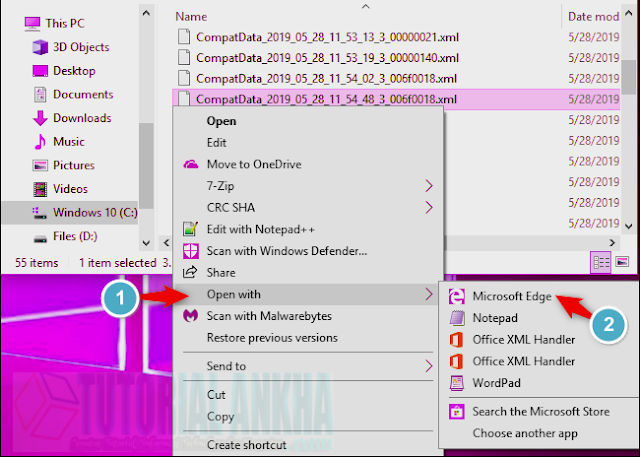Image resolution: width=640 pixels, height=457 pixels.
Task: Click file list vertical scroll up arrow
Action: (629, 13)
